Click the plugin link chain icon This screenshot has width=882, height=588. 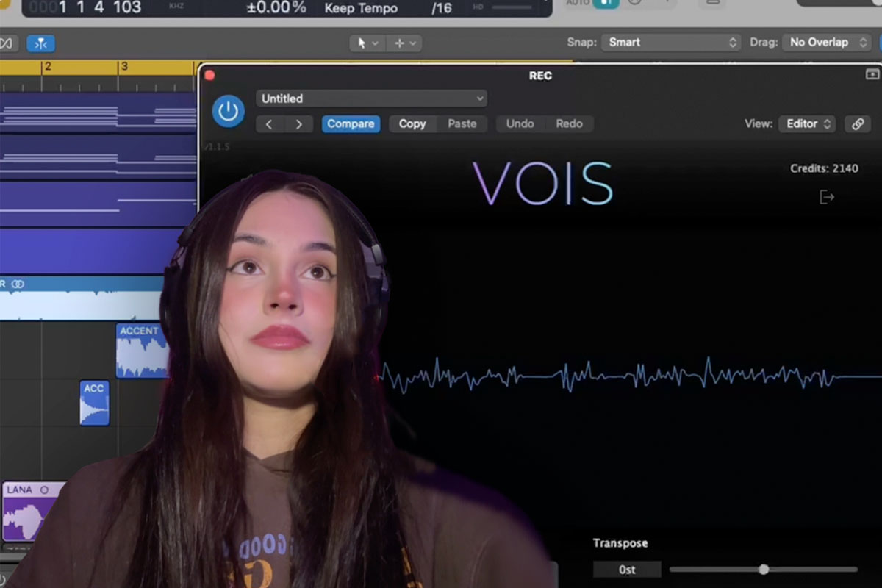(857, 124)
